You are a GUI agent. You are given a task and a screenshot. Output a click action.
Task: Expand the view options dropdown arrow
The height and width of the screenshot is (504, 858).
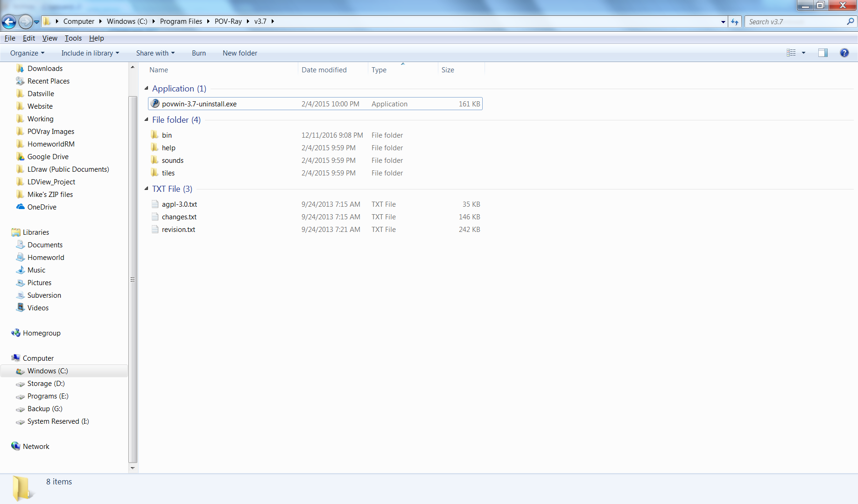click(x=803, y=53)
